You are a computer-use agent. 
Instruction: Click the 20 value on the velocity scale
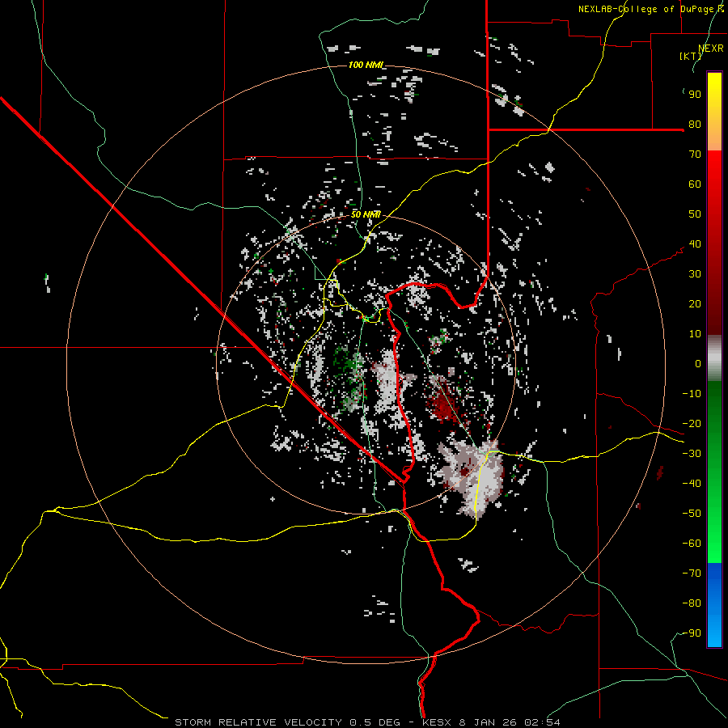click(x=695, y=304)
